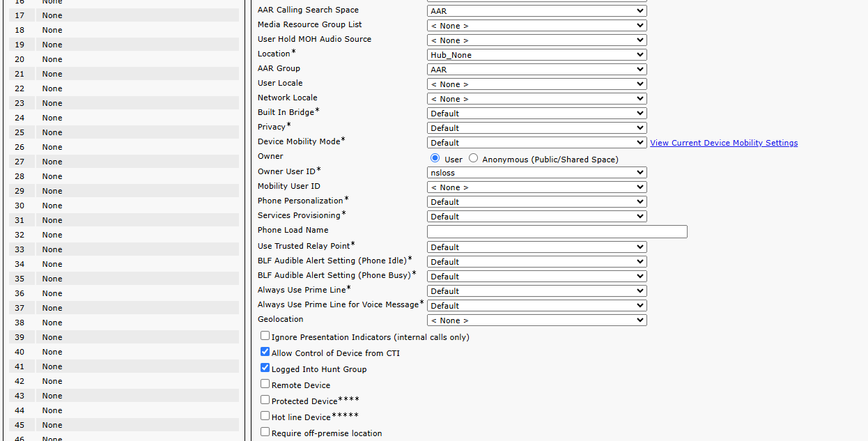868x441 pixels.
Task: Open the Device Mobility Mode dropdown
Action: [x=536, y=142]
